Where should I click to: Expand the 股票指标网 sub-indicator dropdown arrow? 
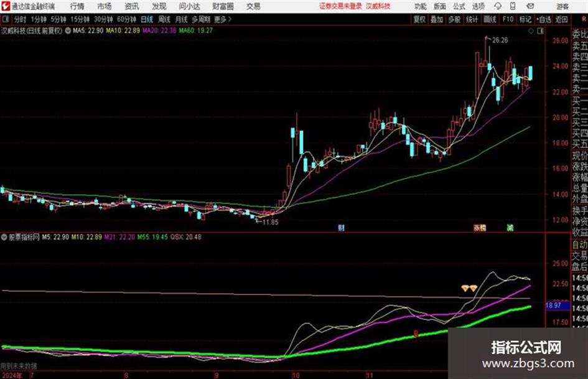click(4, 237)
